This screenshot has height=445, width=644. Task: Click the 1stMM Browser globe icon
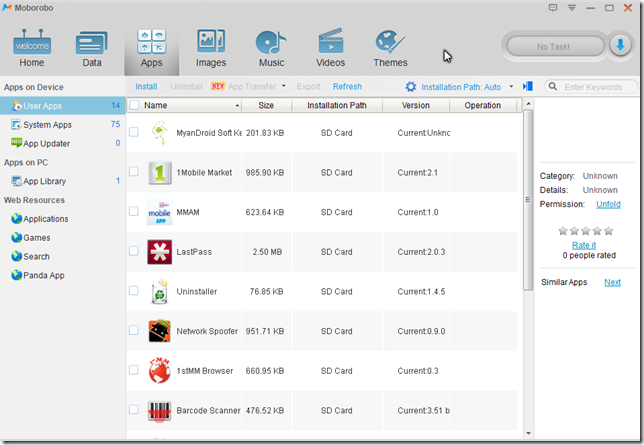pyautogui.click(x=159, y=371)
